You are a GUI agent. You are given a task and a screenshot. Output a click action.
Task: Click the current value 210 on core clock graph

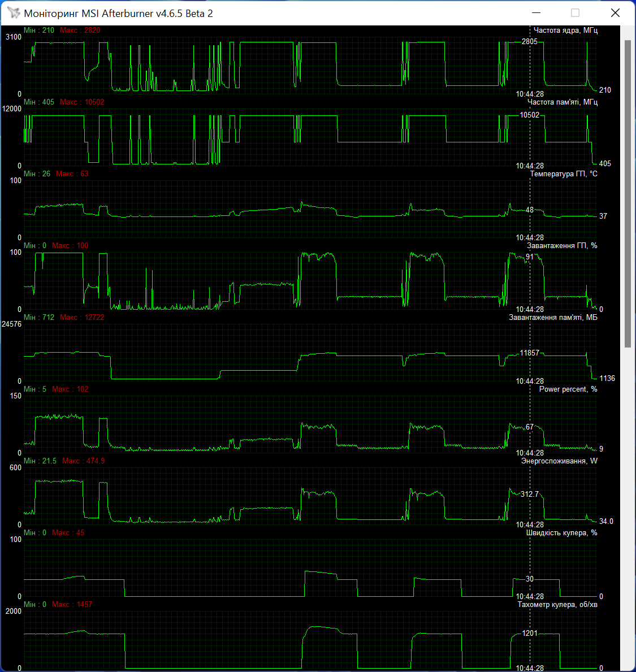[605, 90]
